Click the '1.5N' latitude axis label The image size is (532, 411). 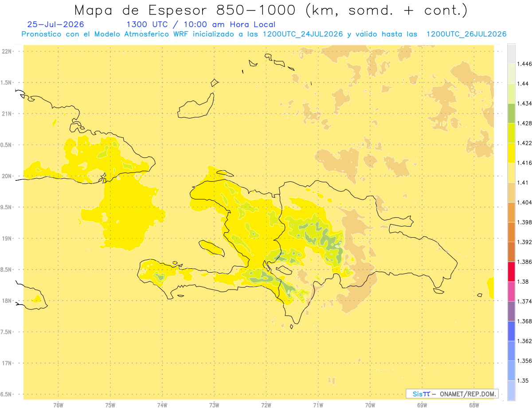pos(7,83)
